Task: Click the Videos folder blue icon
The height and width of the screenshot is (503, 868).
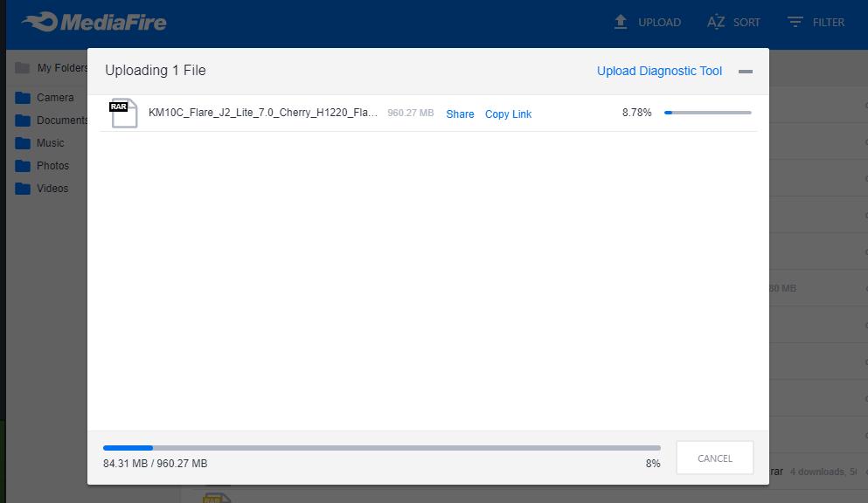Action: click(x=23, y=189)
